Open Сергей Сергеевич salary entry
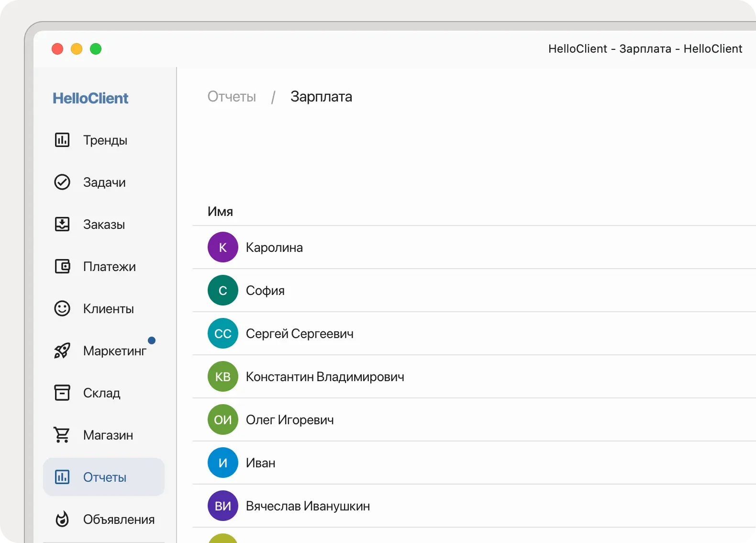The height and width of the screenshot is (543, 756). click(300, 334)
